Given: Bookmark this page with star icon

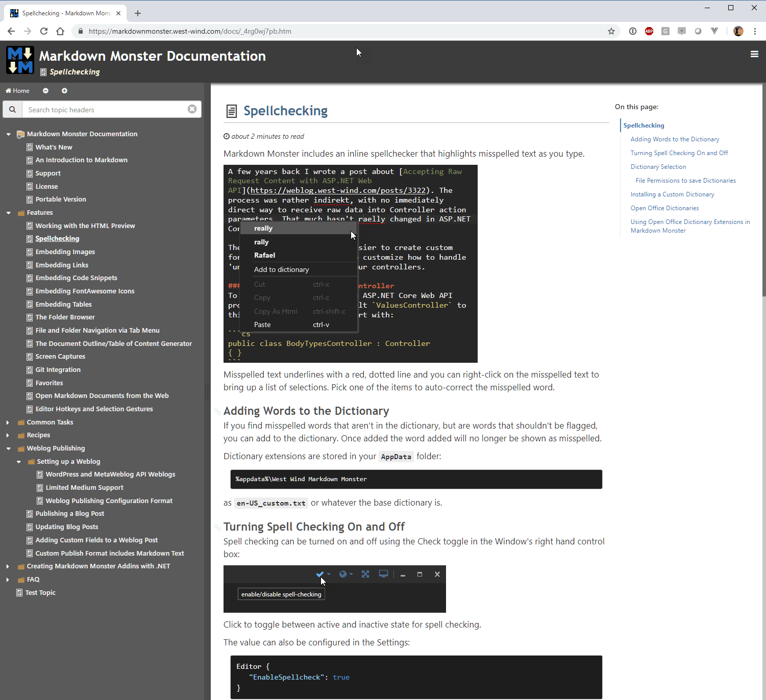Looking at the screenshot, I should pyautogui.click(x=611, y=31).
